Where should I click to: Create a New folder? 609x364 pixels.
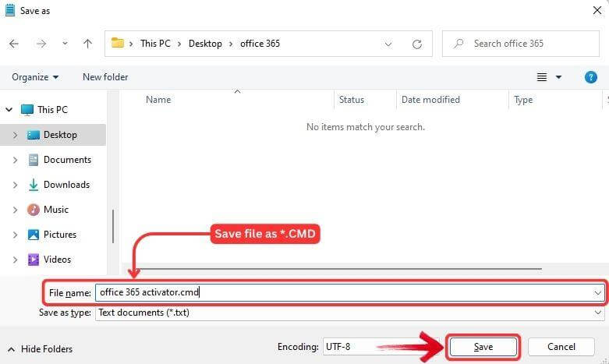coord(105,77)
